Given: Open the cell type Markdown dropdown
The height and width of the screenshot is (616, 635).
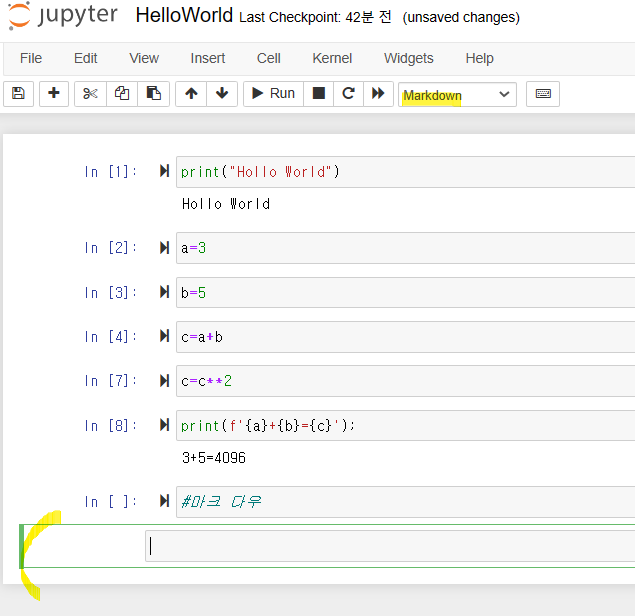Looking at the screenshot, I should [x=457, y=94].
